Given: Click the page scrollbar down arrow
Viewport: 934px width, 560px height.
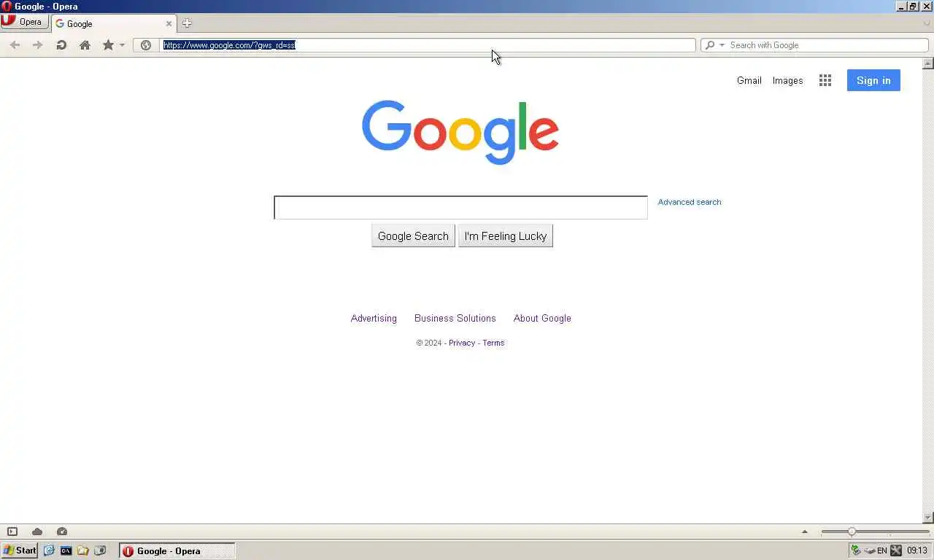Looking at the screenshot, I should point(928,518).
